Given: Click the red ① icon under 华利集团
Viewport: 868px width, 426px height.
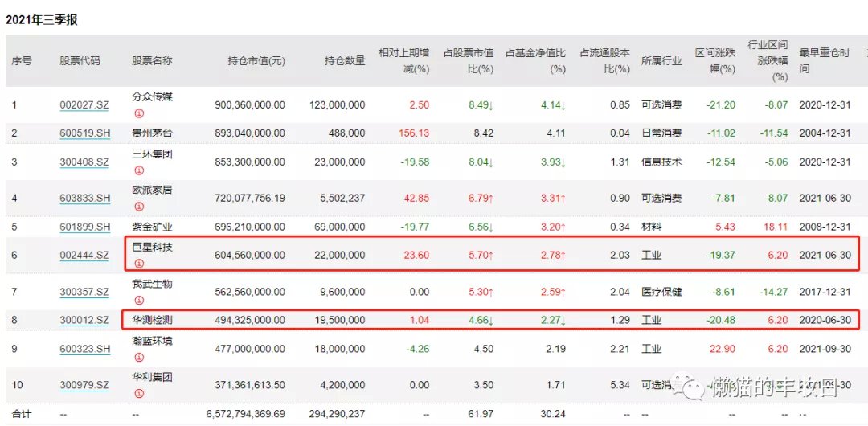Looking at the screenshot, I should pyautogui.click(x=139, y=395).
